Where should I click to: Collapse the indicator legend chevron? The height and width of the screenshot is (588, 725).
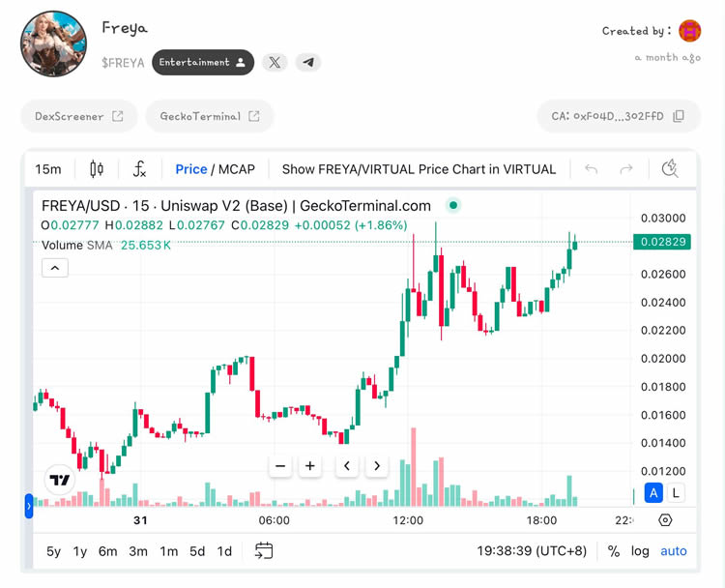[54, 268]
